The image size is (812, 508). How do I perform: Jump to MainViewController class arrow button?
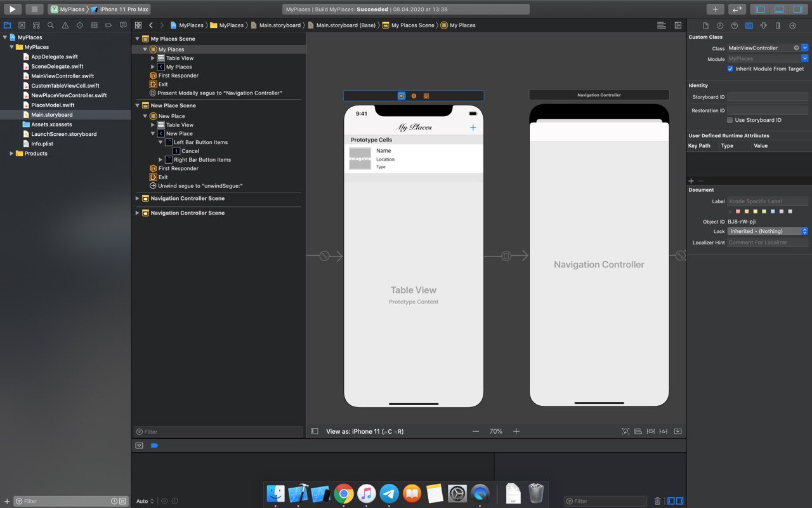pos(796,48)
